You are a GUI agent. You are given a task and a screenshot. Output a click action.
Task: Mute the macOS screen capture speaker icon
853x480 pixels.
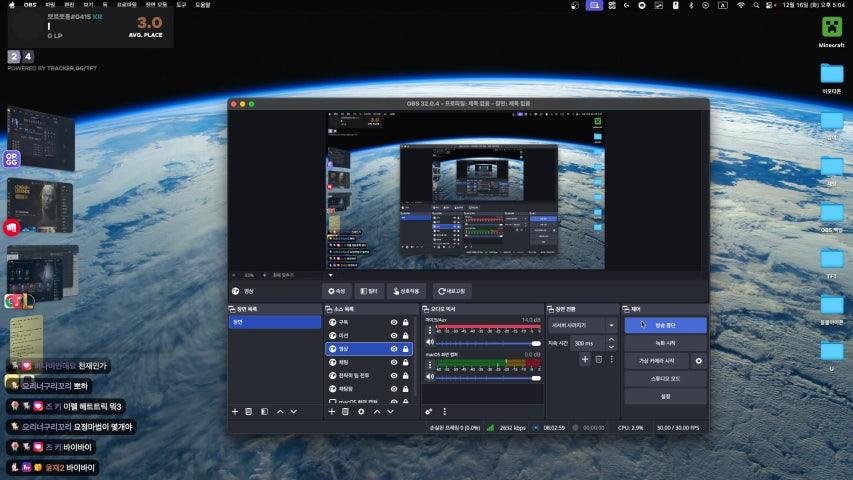pos(429,378)
